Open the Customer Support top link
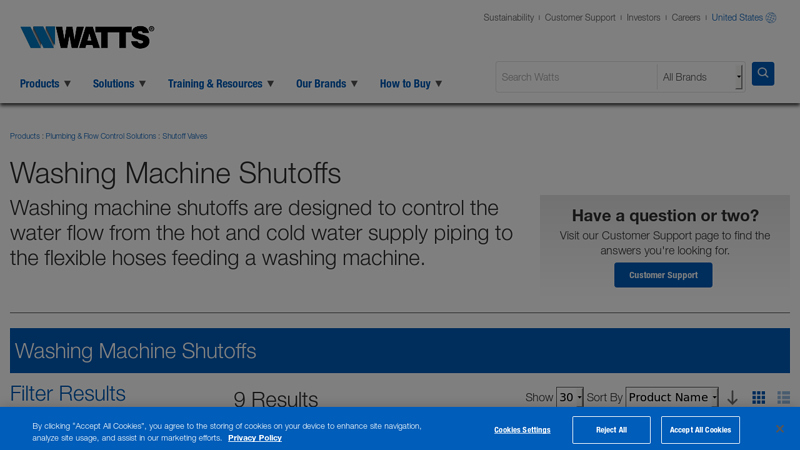Image resolution: width=800 pixels, height=450 pixels. 580,17
